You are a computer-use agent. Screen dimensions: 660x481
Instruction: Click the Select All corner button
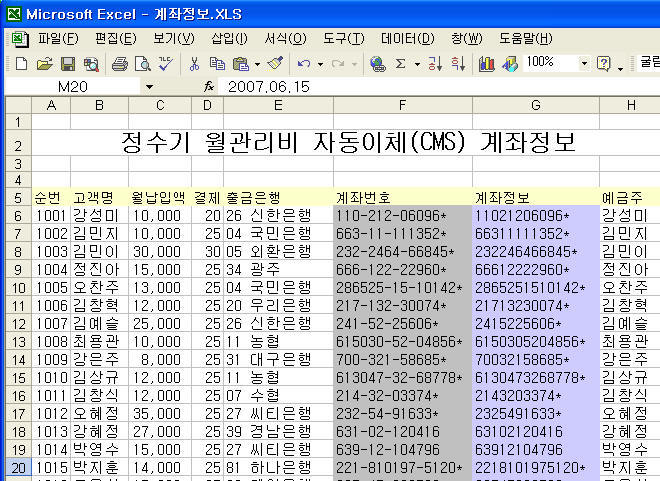pos(19,105)
